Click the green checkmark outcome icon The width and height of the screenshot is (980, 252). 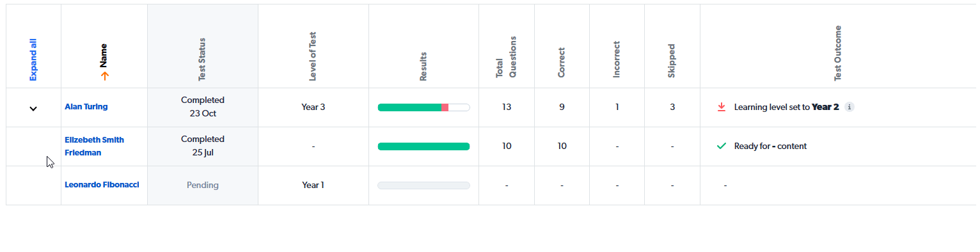click(722, 146)
